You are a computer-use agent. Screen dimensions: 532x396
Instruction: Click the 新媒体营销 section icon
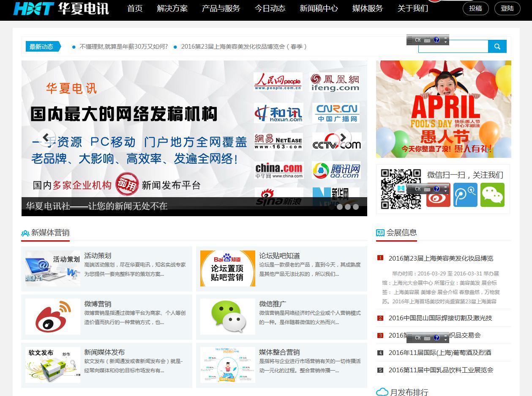click(25, 233)
